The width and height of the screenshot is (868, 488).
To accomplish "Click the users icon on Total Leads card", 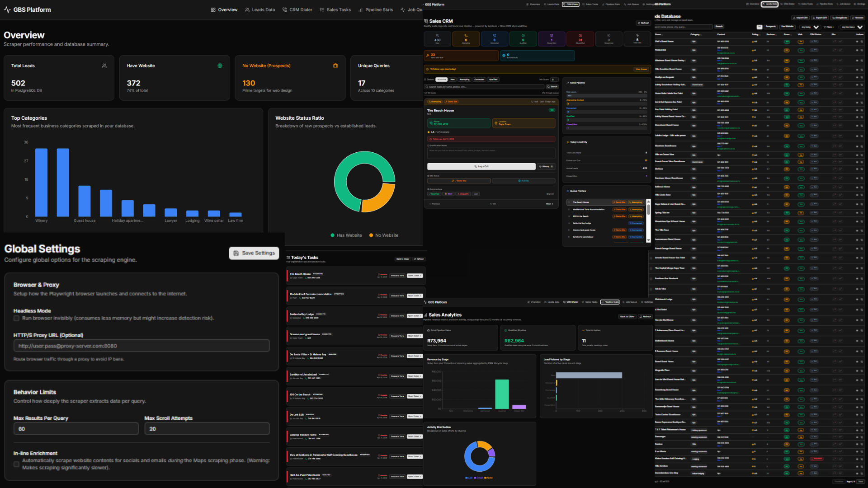I will [x=104, y=66].
